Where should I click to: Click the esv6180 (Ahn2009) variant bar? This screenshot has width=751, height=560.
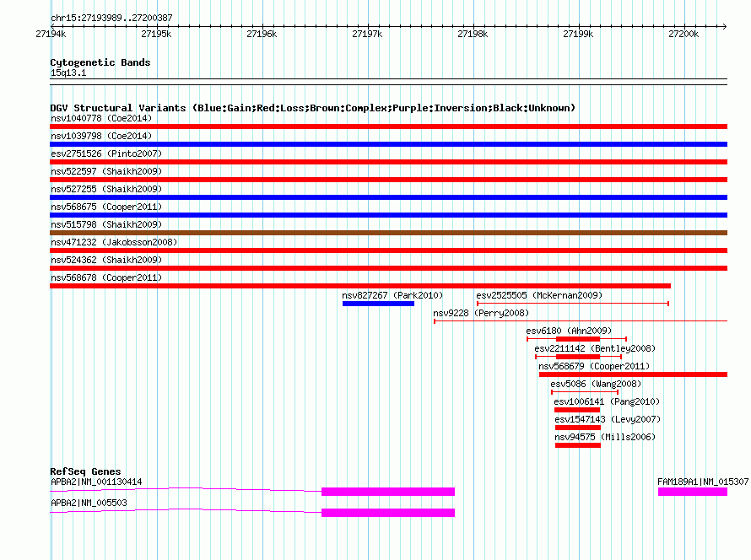point(576,339)
